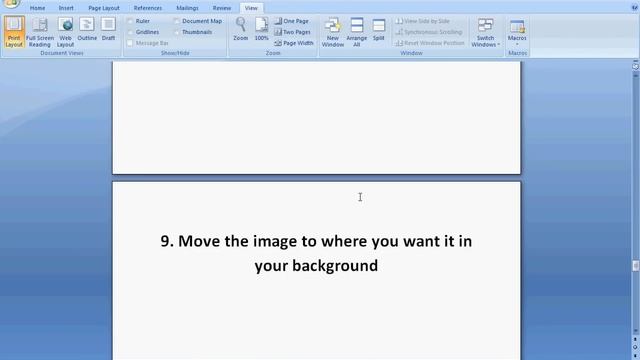The image size is (640, 360).
Task: Click the Office button
Action: 11,4
